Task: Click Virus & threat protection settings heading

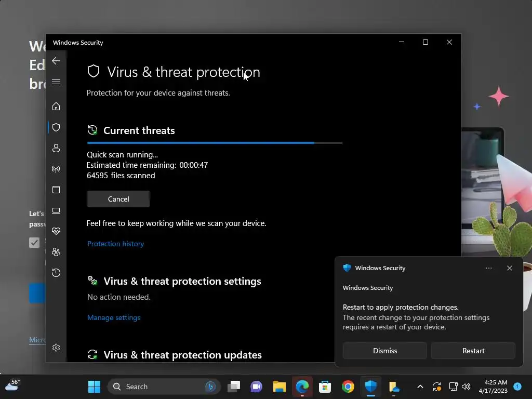Action: [182, 281]
